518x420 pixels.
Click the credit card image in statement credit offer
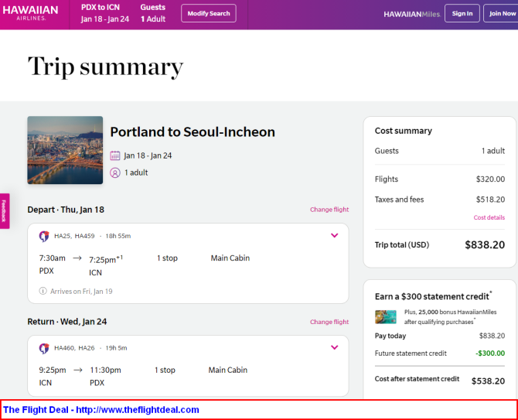[x=386, y=316]
